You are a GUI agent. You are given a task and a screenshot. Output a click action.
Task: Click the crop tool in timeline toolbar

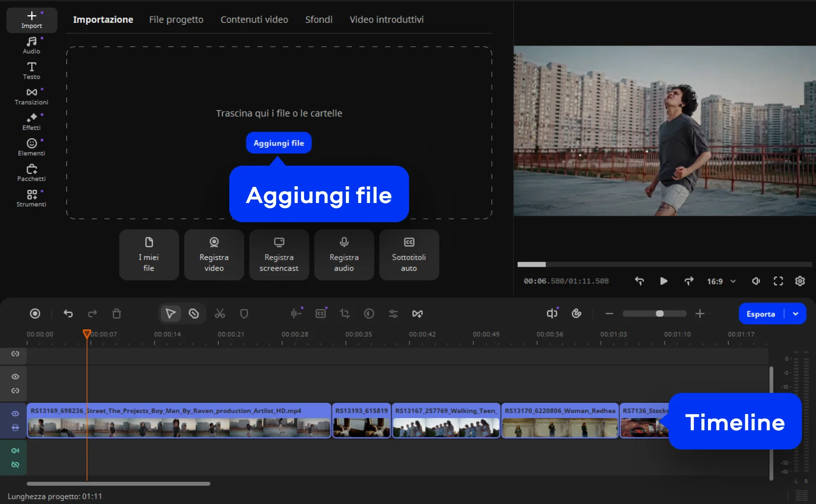coord(345,314)
